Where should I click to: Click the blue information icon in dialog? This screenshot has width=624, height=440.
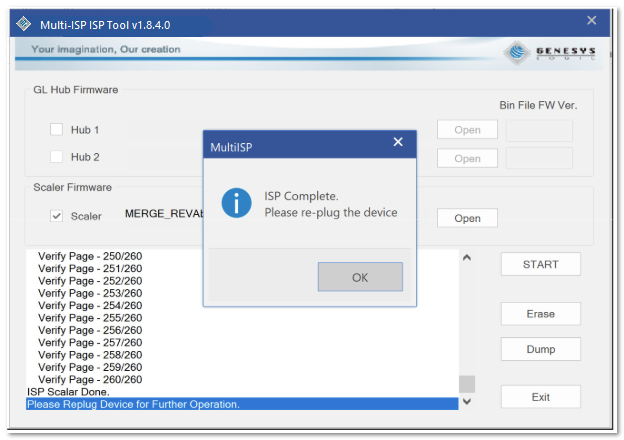click(236, 203)
